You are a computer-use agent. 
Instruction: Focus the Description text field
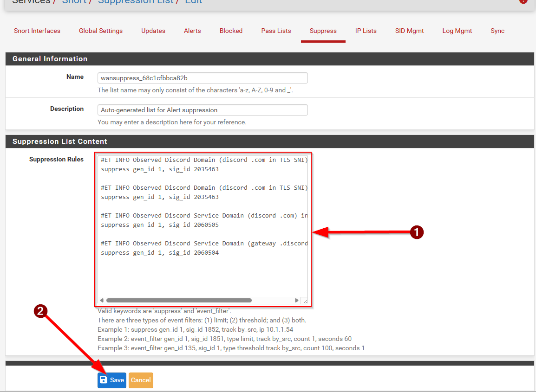click(x=203, y=110)
